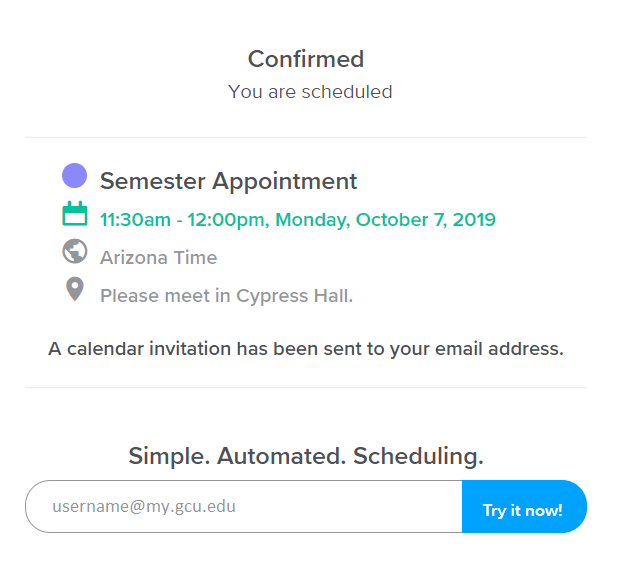Click the location pin icon
Viewport: 627px width, 585px height.
coord(75,289)
